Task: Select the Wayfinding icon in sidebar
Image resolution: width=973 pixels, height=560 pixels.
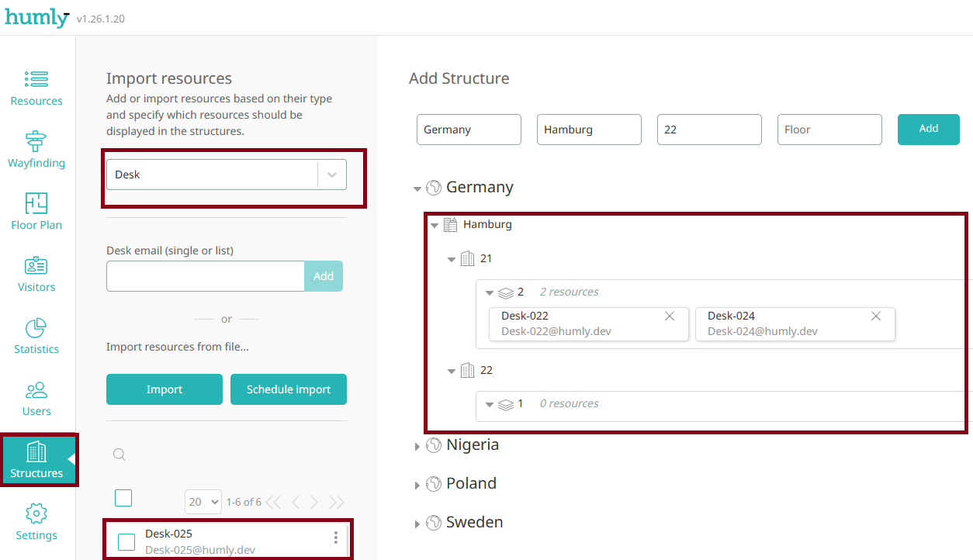Action: tap(36, 149)
